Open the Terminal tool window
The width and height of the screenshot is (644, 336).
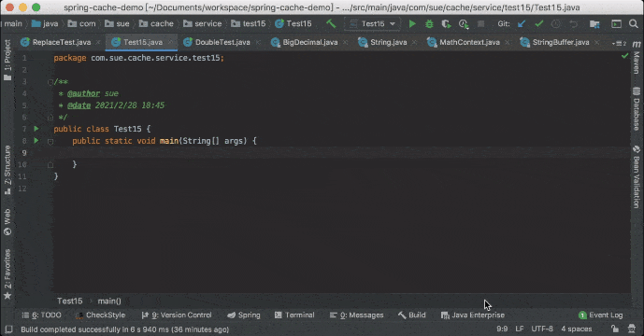tap(294, 315)
